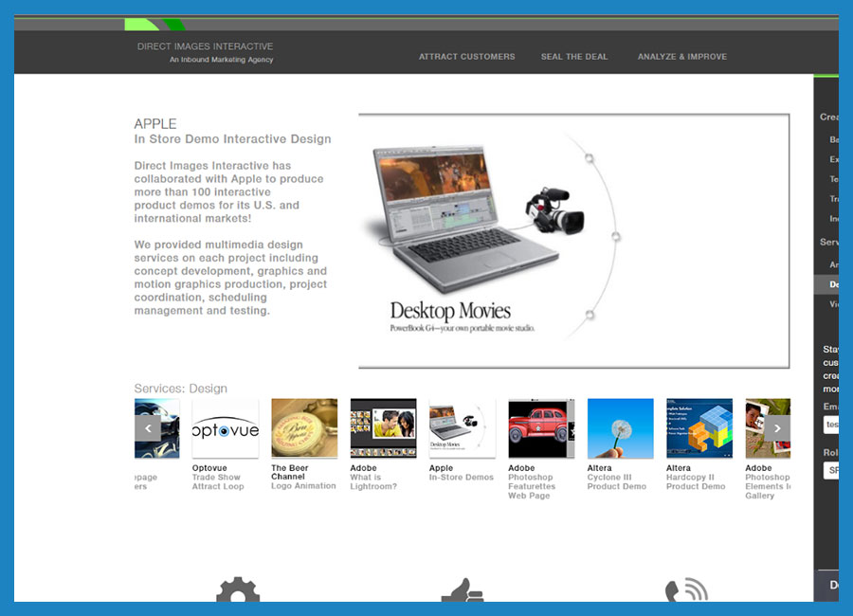Click the green logo mark at top
The width and height of the screenshot is (853, 616).
155,25
